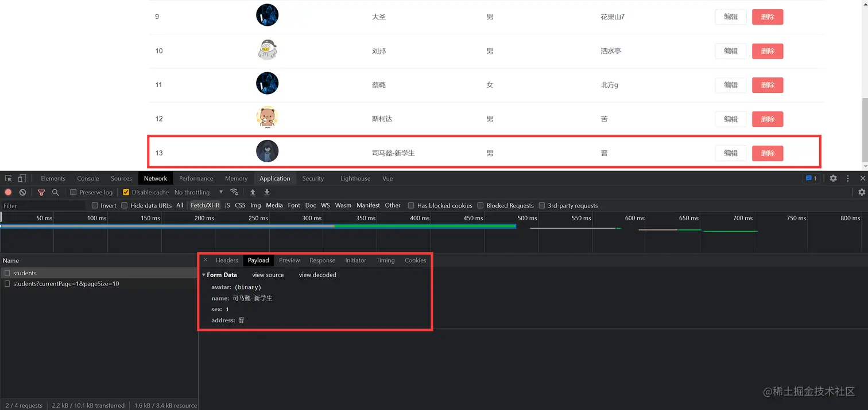868x410 pixels.
Task: Uncheck the Disable cache checkbox
Action: point(126,192)
